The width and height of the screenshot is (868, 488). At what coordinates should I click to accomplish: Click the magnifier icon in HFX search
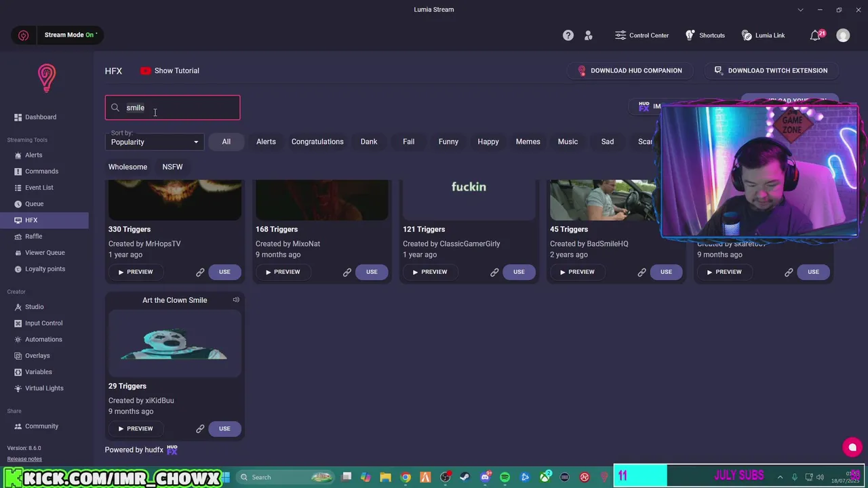[x=115, y=108]
